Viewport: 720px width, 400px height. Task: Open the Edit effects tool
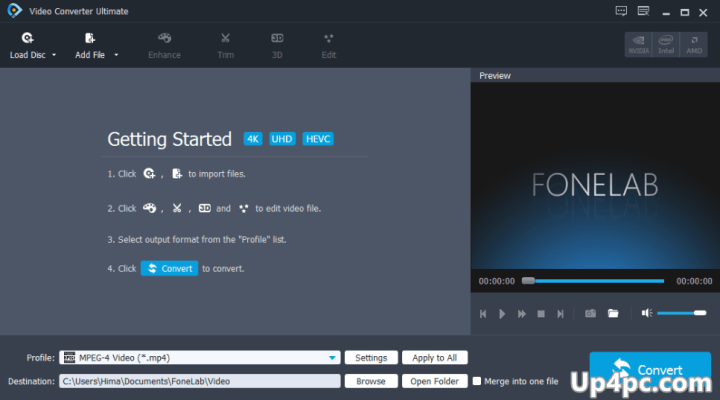(328, 46)
